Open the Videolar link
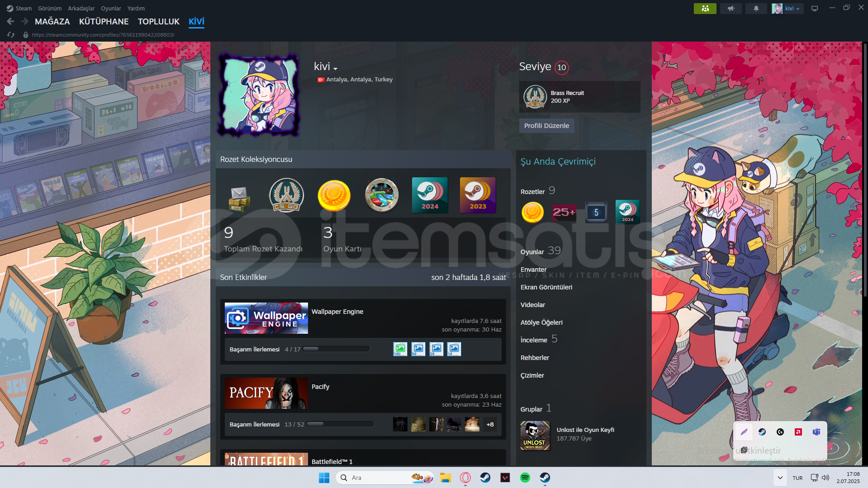 pos(533,305)
